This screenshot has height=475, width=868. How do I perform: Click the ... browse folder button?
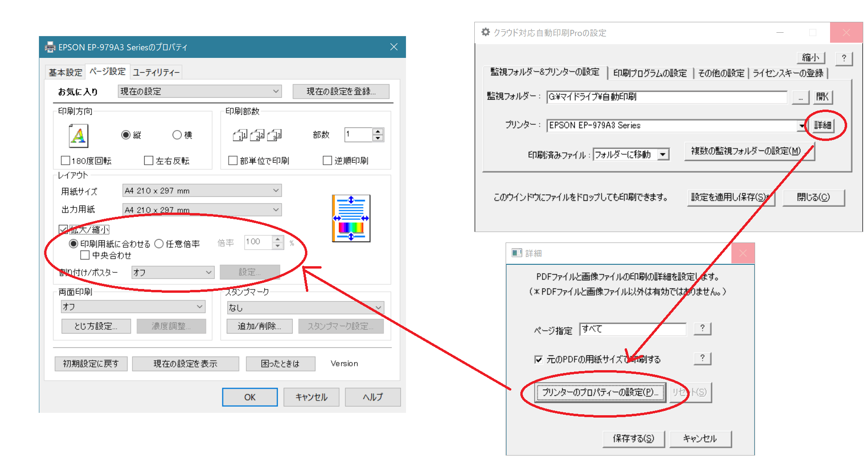point(800,97)
